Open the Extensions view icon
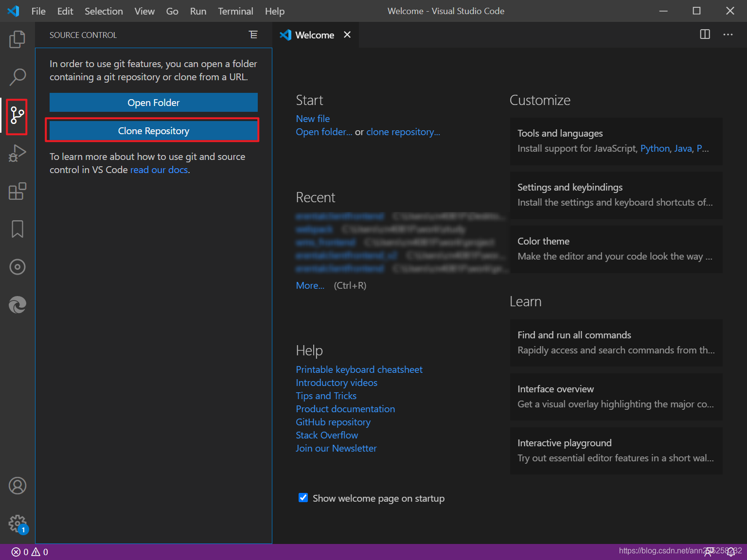 (18, 191)
